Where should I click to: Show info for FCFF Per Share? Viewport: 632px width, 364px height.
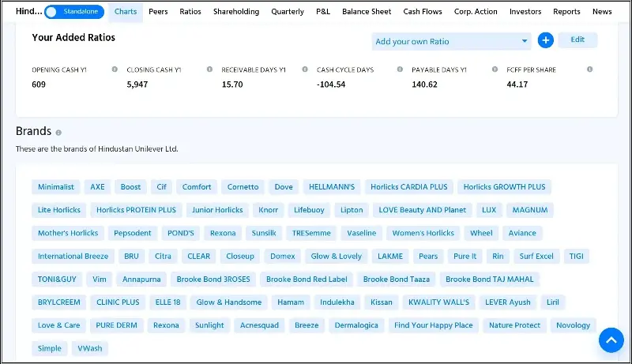click(x=589, y=69)
